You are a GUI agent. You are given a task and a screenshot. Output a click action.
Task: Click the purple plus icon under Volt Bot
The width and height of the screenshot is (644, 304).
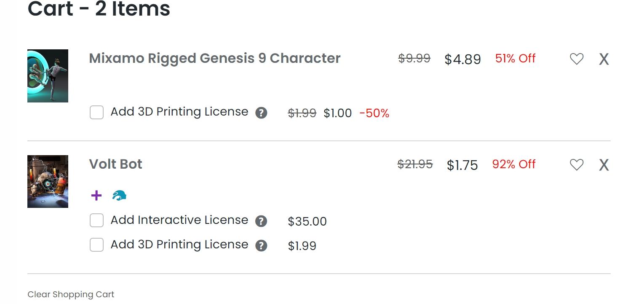[96, 195]
